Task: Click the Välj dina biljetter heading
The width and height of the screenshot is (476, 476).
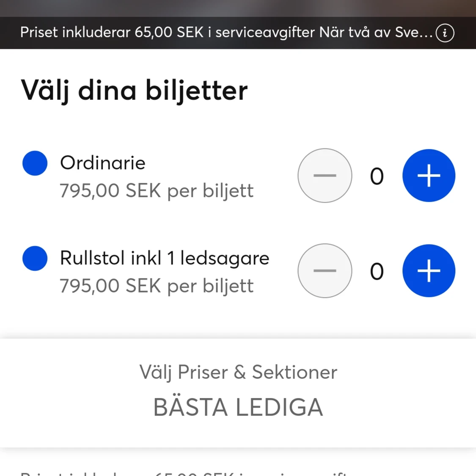Action: [134, 90]
